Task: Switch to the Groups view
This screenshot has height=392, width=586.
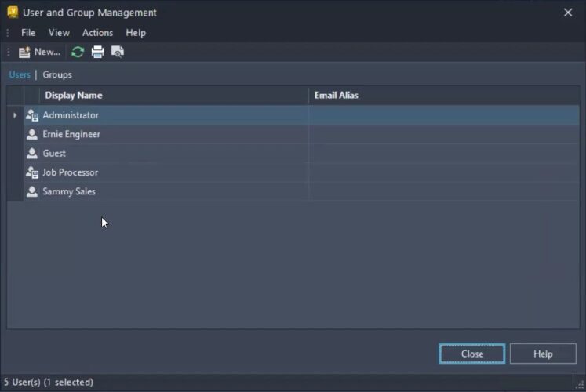Action: (57, 74)
